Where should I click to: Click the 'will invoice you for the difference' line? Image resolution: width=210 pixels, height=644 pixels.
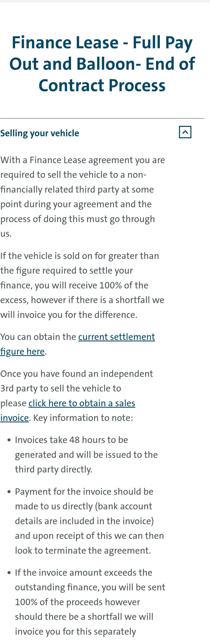pos(69,315)
